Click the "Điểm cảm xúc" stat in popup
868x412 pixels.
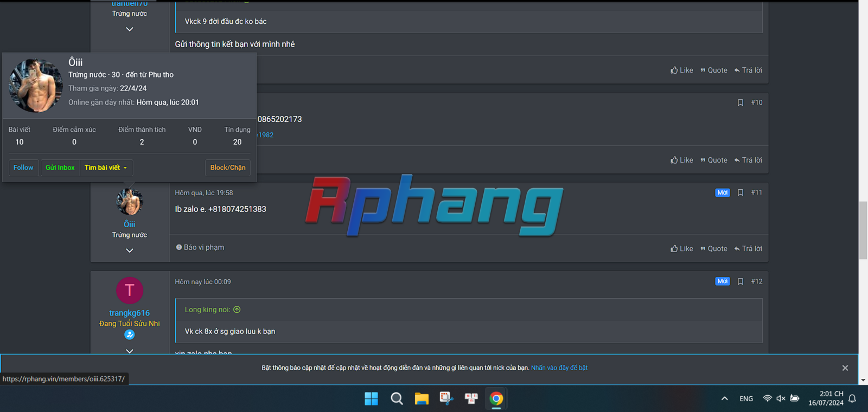click(x=74, y=136)
